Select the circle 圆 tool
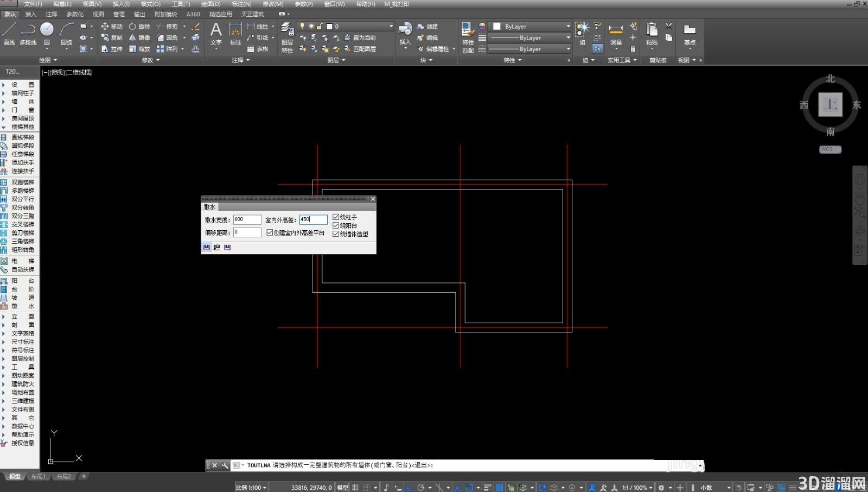Screen dimensions: 868x492 tap(47, 34)
